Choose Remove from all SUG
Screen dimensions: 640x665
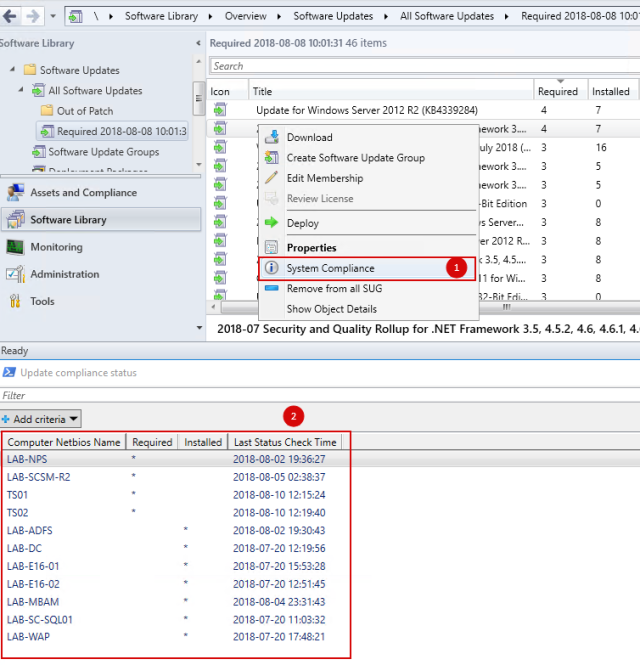tap(368, 288)
